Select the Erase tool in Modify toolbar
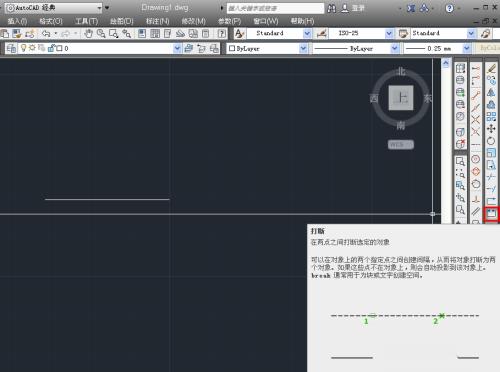This screenshot has width=500, height=372. 491,68
